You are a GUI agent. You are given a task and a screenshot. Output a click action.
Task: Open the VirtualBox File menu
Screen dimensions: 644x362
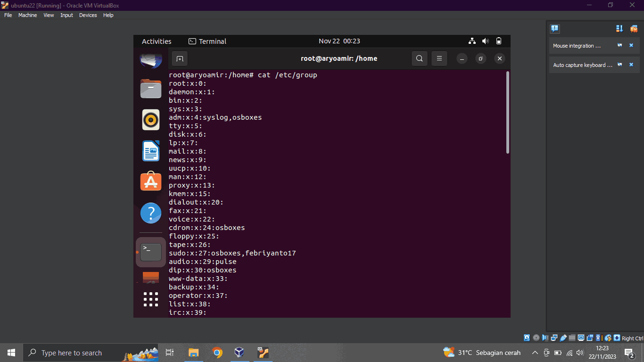click(8, 15)
